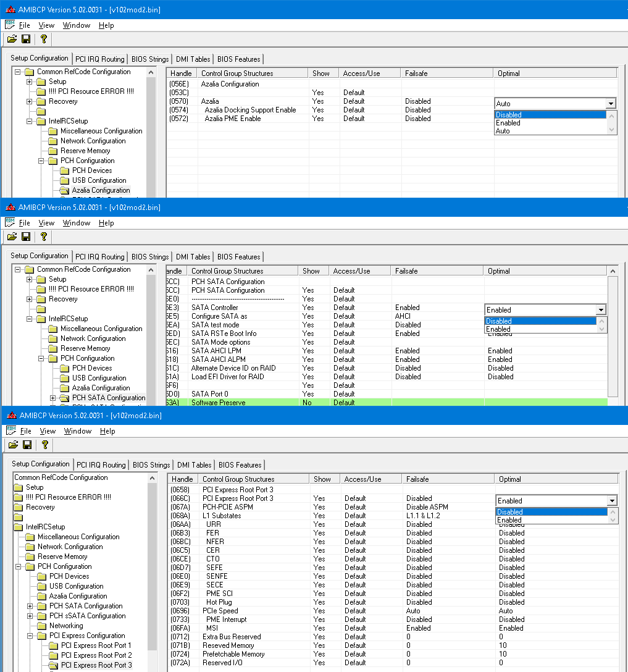Open Help menu in top window

coord(106,25)
